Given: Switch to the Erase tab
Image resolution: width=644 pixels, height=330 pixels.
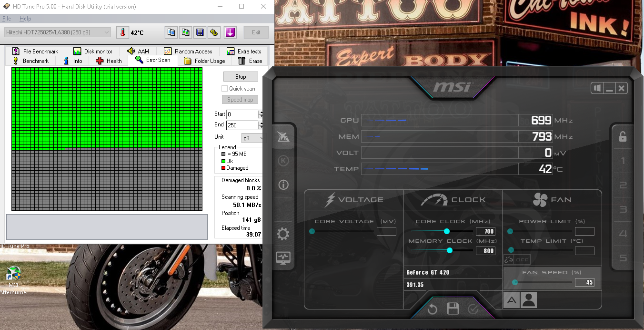Looking at the screenshot, I should tap(250, 61).
